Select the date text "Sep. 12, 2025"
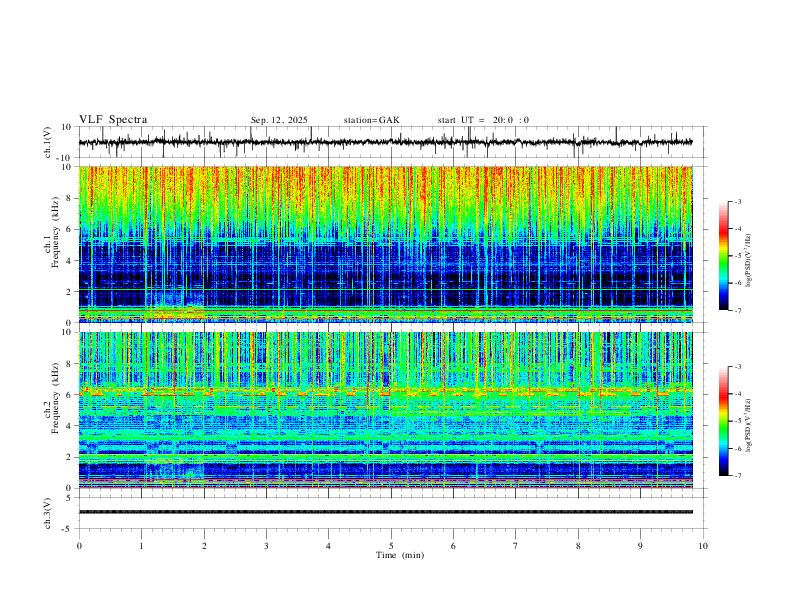This screenshot has height=612, width=792. coord(279,120)
